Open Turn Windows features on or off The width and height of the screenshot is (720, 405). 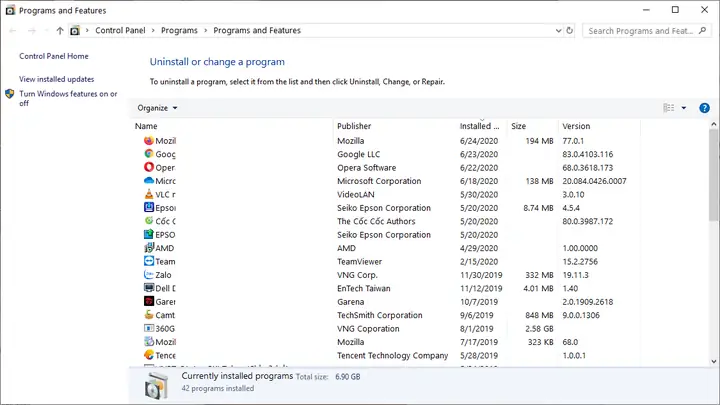click(x=68, y=98)
